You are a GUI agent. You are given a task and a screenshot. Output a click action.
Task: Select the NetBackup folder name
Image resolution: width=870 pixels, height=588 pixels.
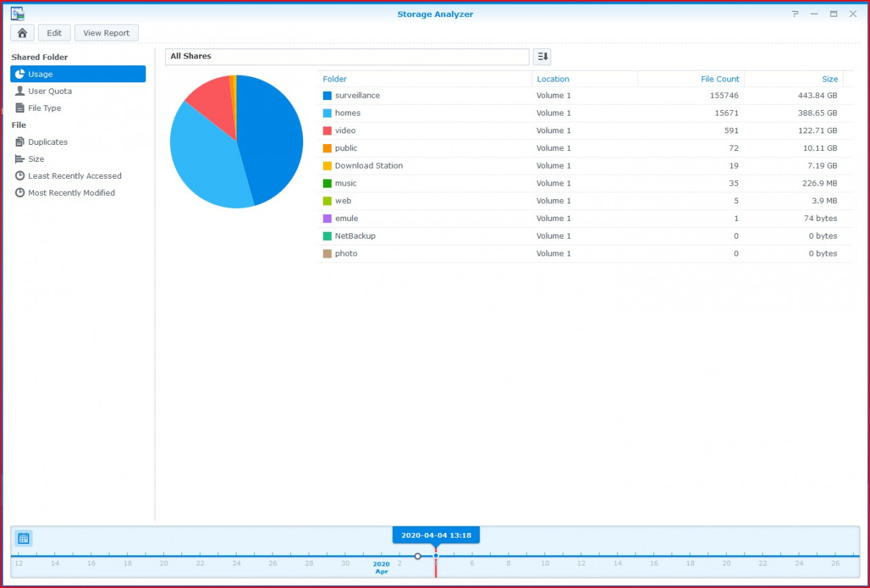pos(355,236)
